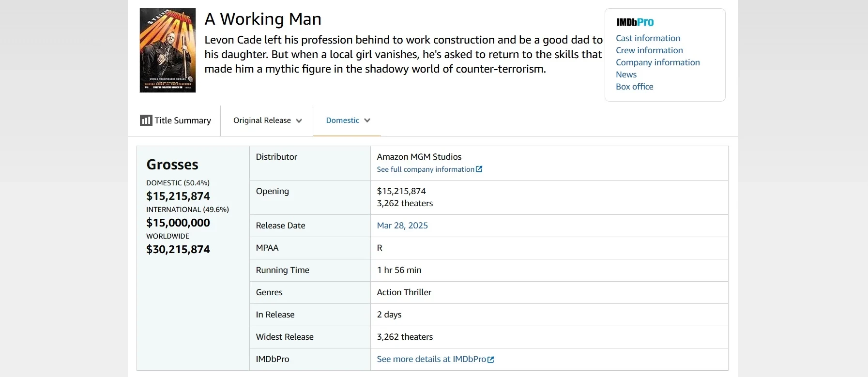Click the A Working Man title heading

(263, 19)
